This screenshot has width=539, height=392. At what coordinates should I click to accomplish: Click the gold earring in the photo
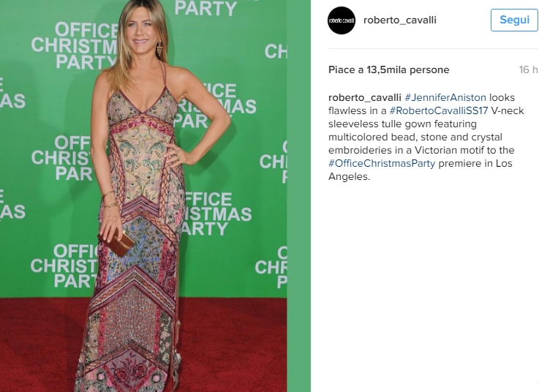pos(159,48)
